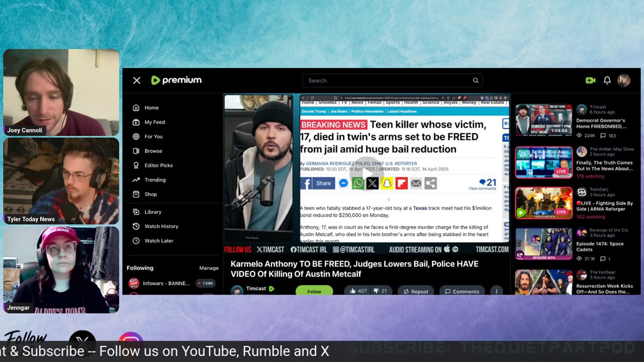644x362 pixels.
Task: Open the Amber May Show live thumbnail
Action: point(544,162)
